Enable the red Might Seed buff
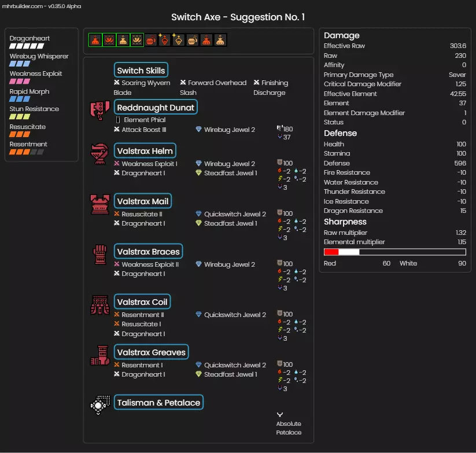Image resolution: width=476 pixels, height=453 pixels. pos(151,40)
